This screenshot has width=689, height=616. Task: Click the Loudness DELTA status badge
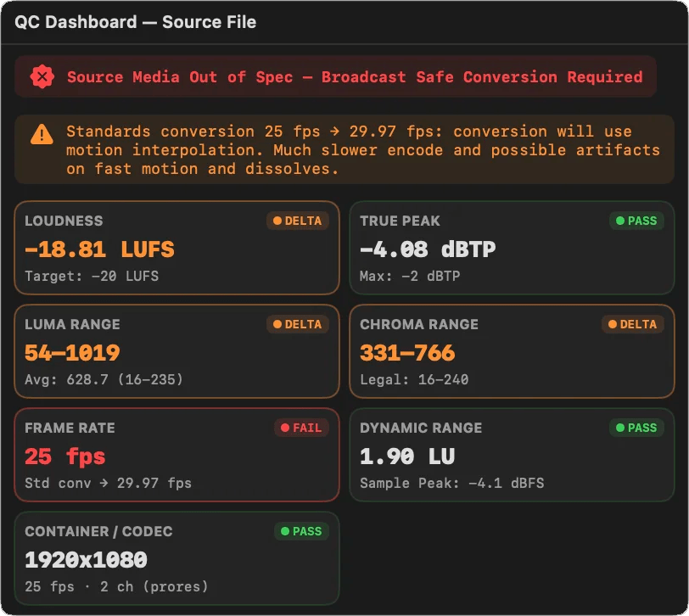298,221
